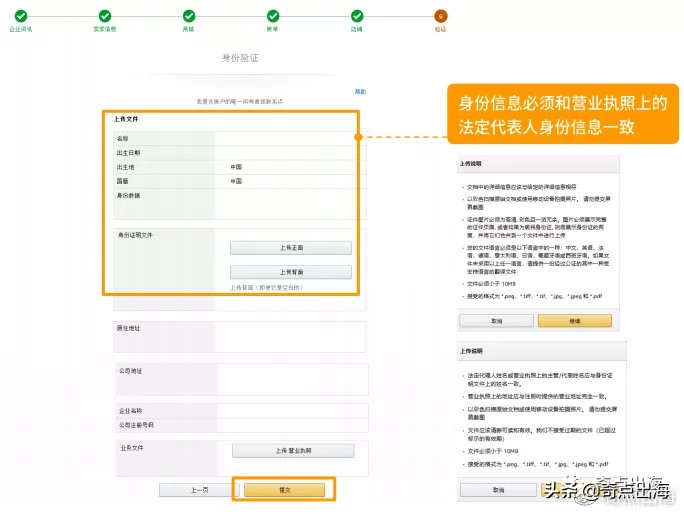Click the completed 账单 step checkmark
This screenshot has width=684, height=514.
tap(273, 16)
